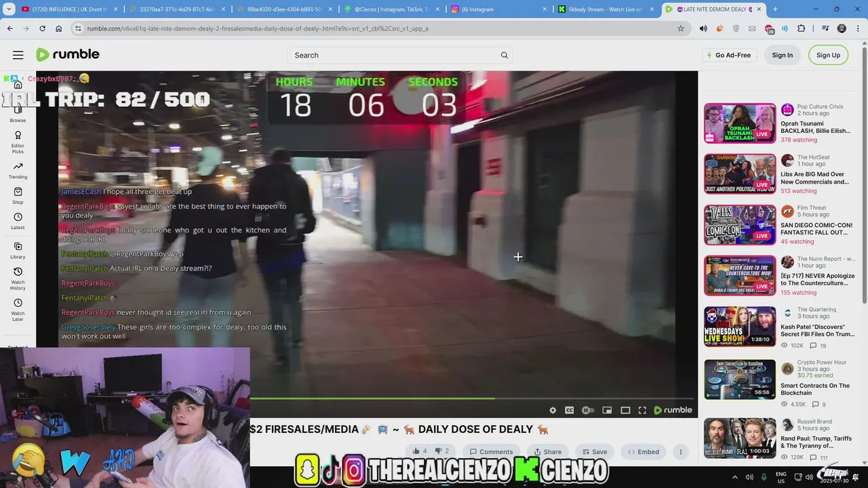Click the Sign In button
Viewport: 868px width, 488px height.
coord(782,55)
